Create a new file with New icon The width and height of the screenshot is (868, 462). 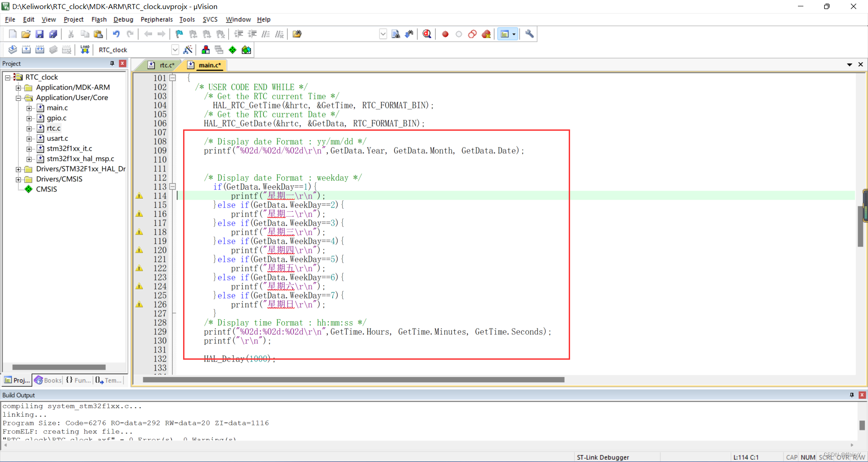click(13, 34)
